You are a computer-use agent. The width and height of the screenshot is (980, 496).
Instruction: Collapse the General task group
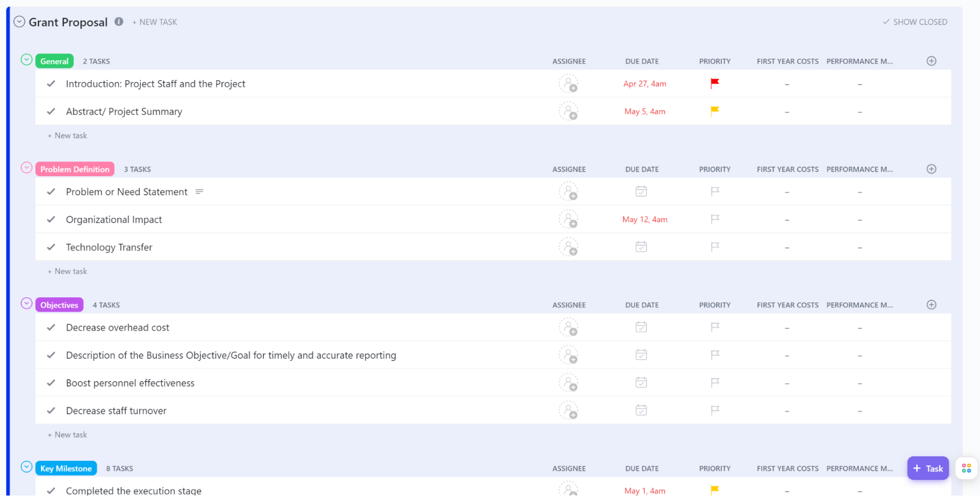point(26,60)
